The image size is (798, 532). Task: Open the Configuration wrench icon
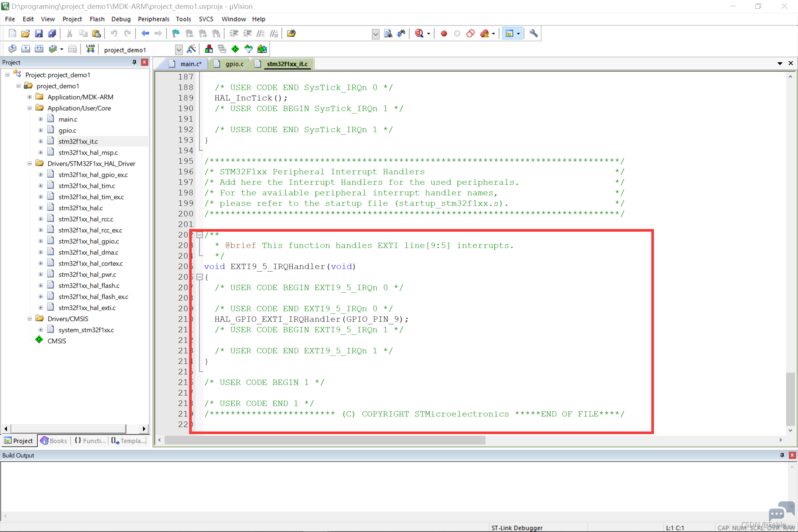click(x=533, y=34)
